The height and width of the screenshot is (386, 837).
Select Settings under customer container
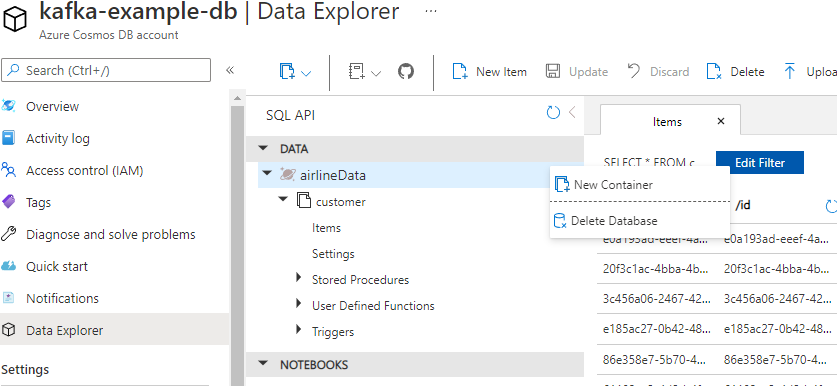point(333,254)
